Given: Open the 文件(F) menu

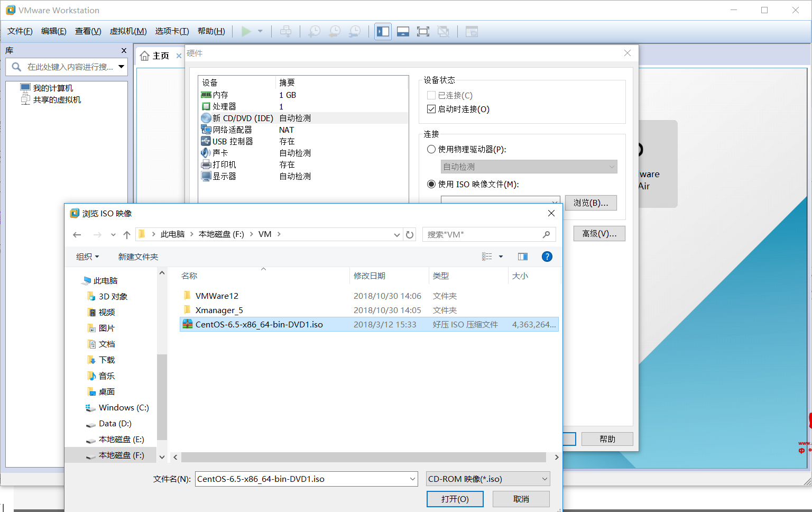Looking at the screenshot, I should tap(20, 31).
